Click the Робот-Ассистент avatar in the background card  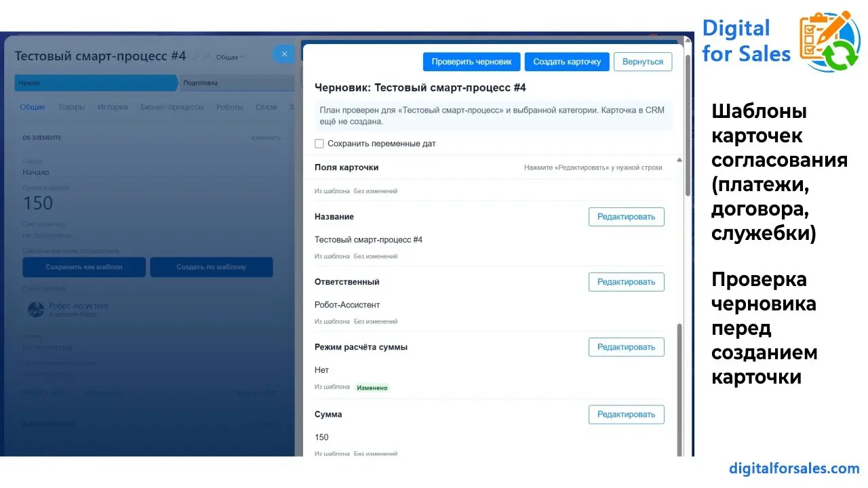[35, 310]
